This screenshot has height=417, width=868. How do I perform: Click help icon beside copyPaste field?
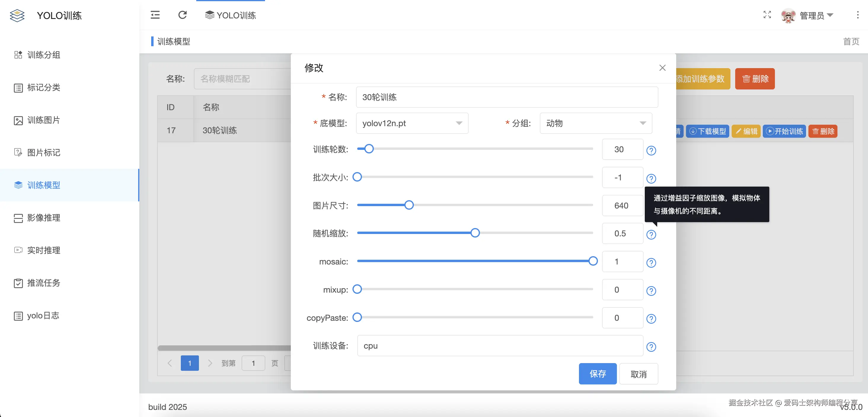point(651,318)
